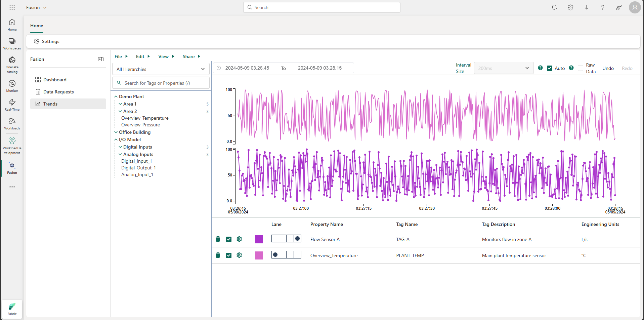Open WorkloadDevelopment in sidebar
The image size is (644, 320).
[12, 146]
